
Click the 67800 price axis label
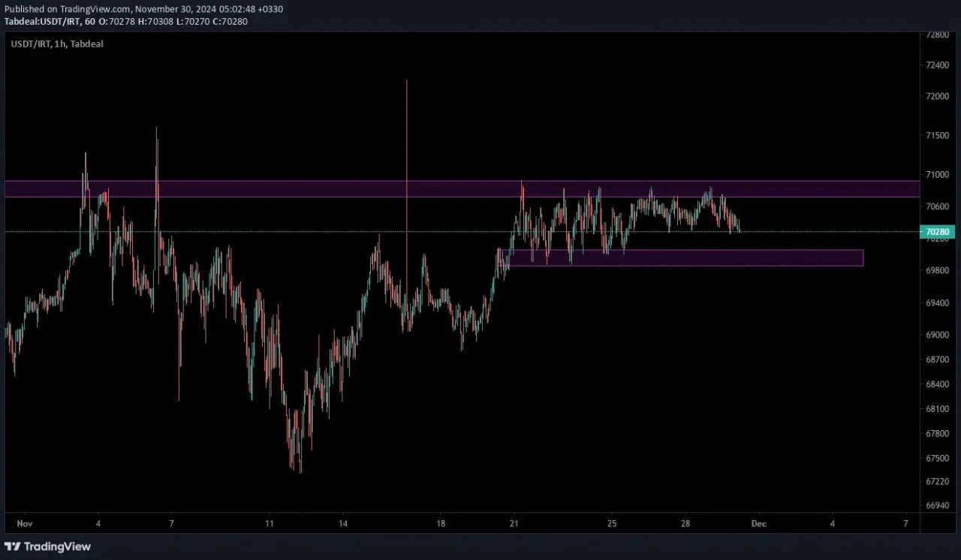click(938, 434)
